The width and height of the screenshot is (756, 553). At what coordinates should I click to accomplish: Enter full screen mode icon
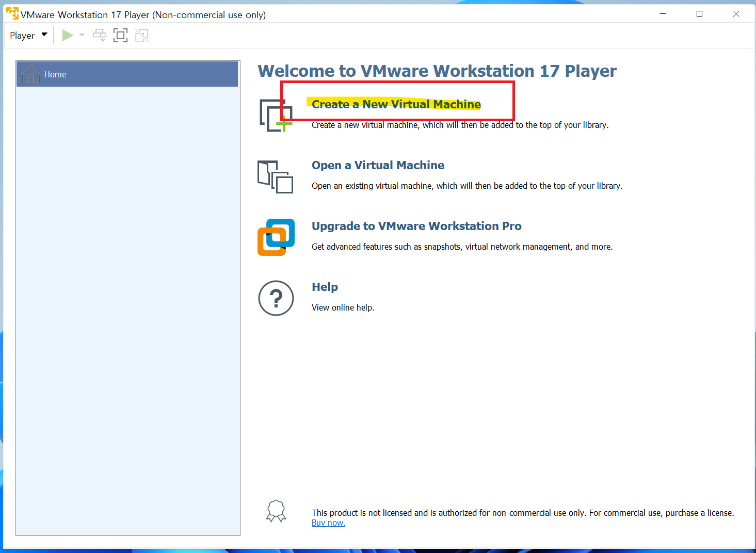point(120,35)
